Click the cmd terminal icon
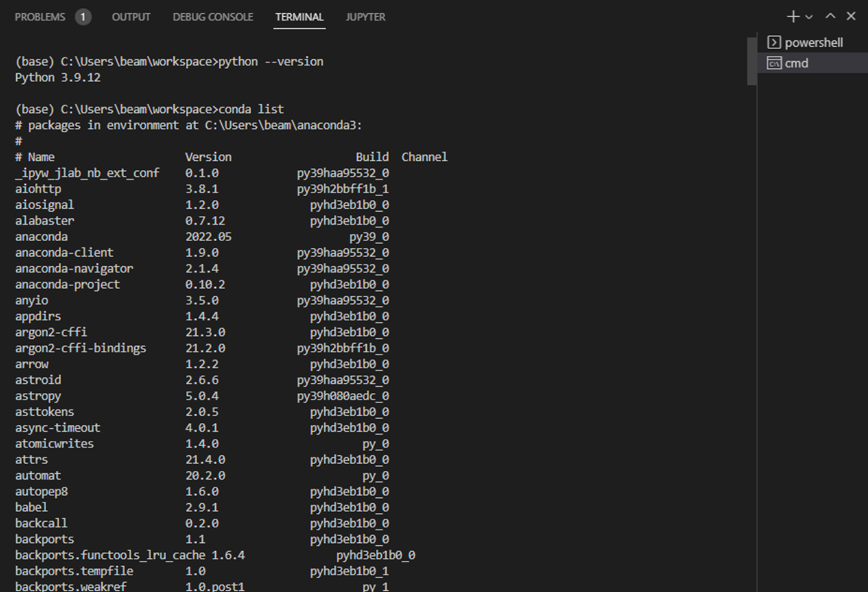 coord(774,63)
